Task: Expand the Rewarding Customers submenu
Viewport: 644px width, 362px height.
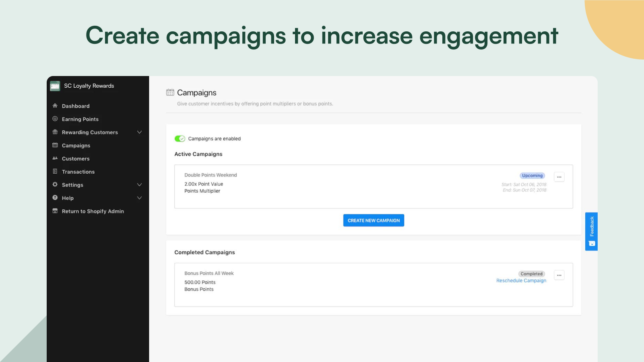Action: [x=140, y=132]
